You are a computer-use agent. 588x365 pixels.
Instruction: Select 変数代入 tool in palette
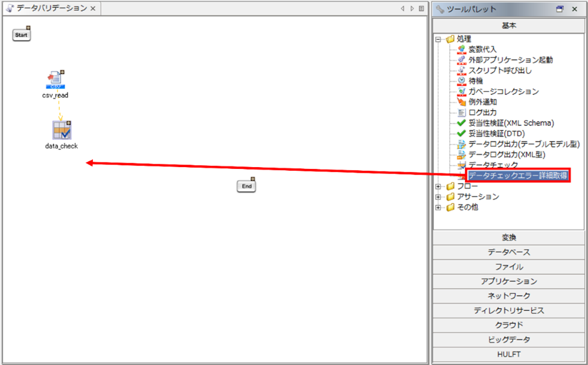coord(482,49)
